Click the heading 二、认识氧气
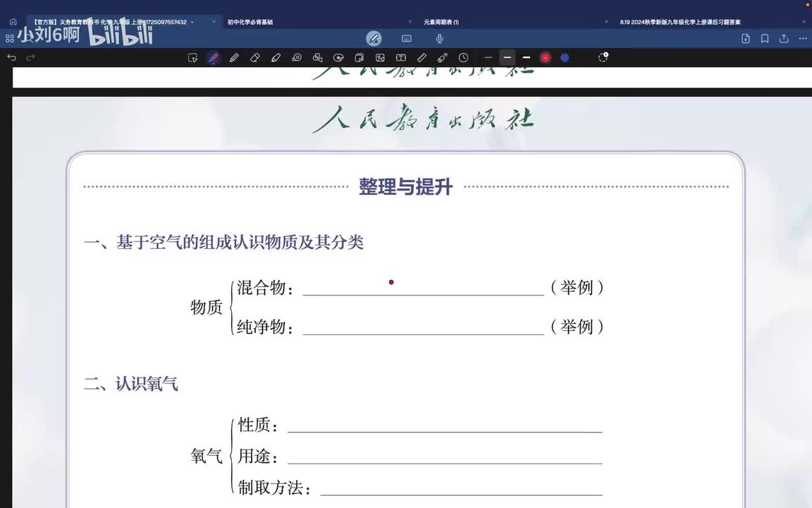This screenshot has width=812, height=508. 131,384
